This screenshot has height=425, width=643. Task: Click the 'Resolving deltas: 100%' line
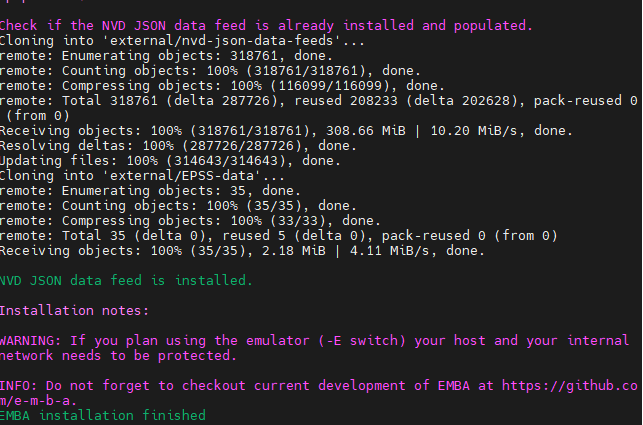pyautogui.click(x=178, y=146)
